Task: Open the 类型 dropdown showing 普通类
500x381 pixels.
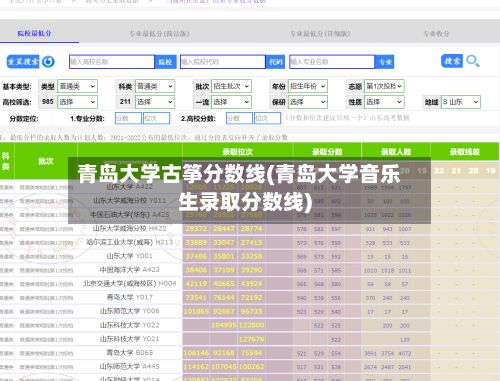Action: coord(77,86)
